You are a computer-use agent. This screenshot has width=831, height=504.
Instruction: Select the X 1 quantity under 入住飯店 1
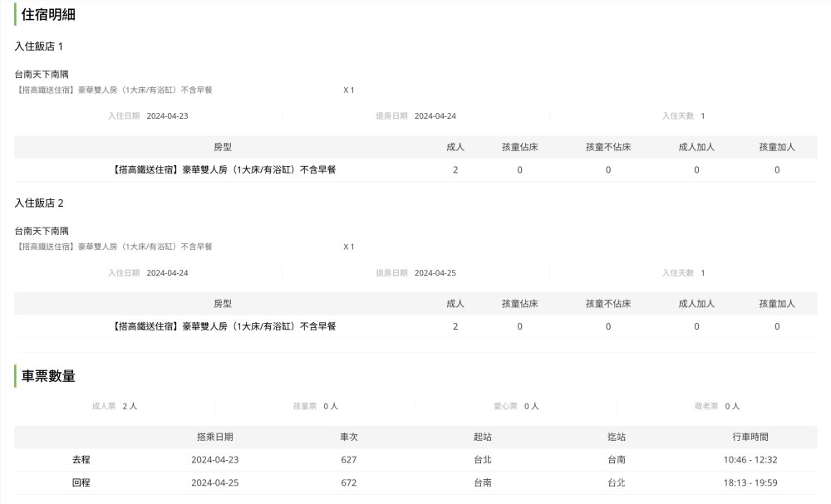pos(349,90)
